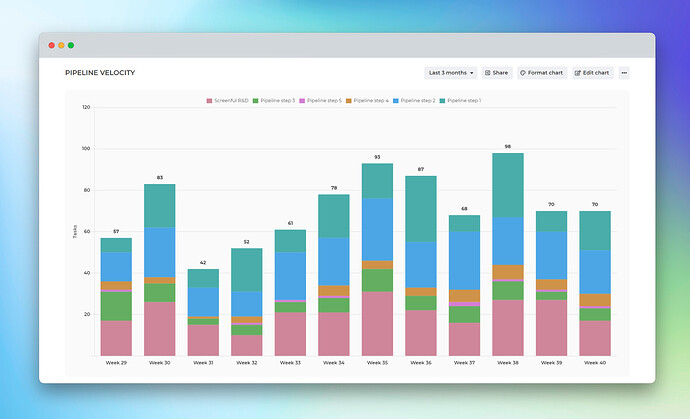Click the total label '98' above Week 38
This screenshot has height=419, width=690.
tap(508, 147)
